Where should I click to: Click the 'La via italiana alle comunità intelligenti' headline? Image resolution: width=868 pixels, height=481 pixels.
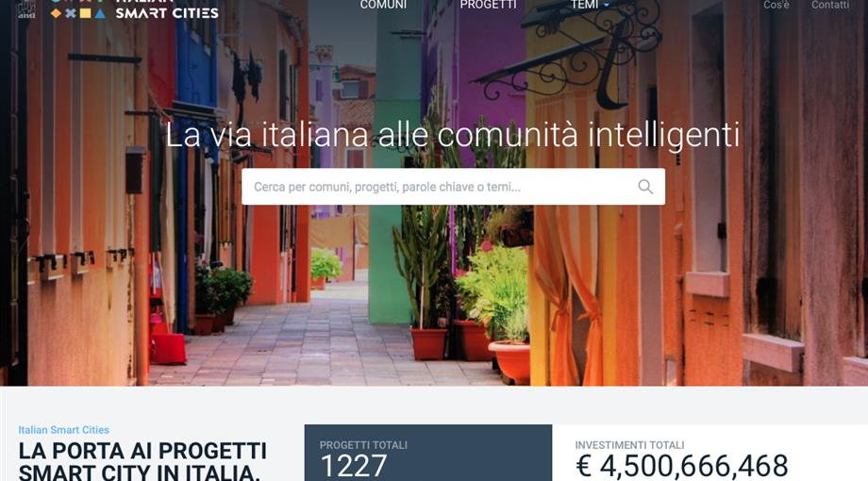pos(452,135)
